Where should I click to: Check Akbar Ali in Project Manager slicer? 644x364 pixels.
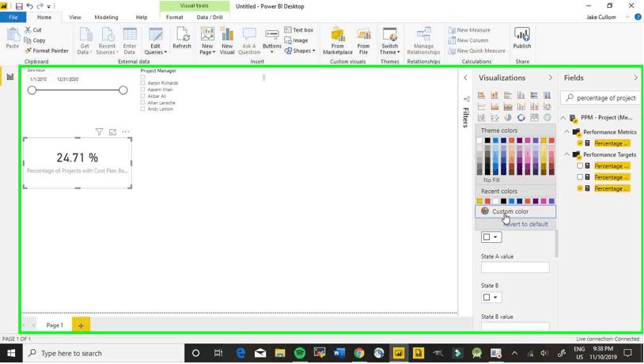[143, 96]
